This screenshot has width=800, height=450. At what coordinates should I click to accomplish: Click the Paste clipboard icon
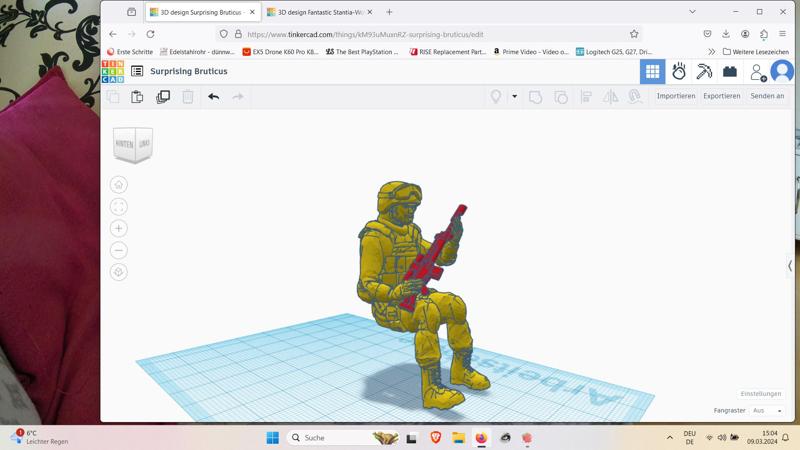[x=137, y=97]
